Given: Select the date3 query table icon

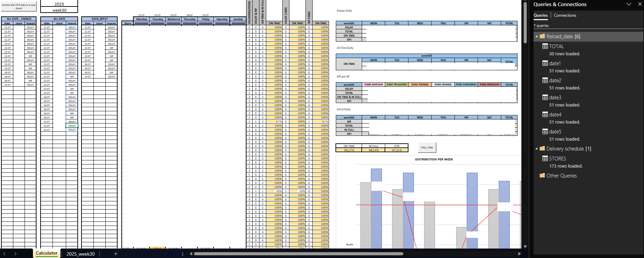Looking at the screenshot, I should (545, 97).
